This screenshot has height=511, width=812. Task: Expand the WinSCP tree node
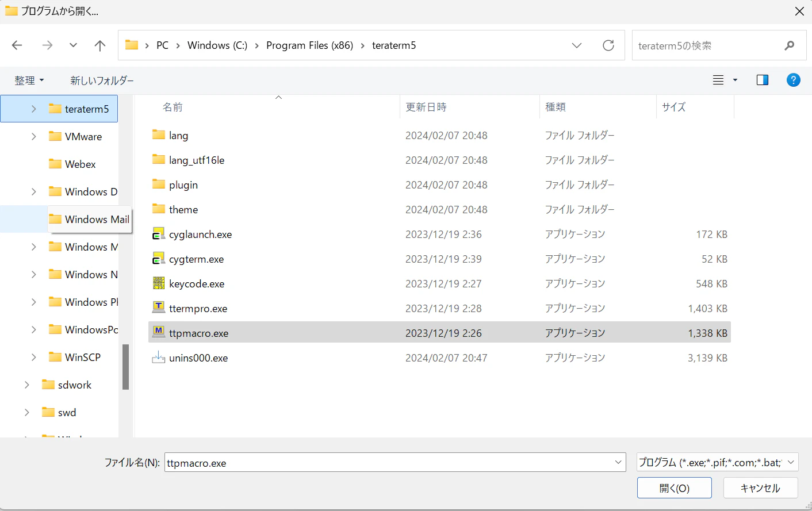pos(33,357)
